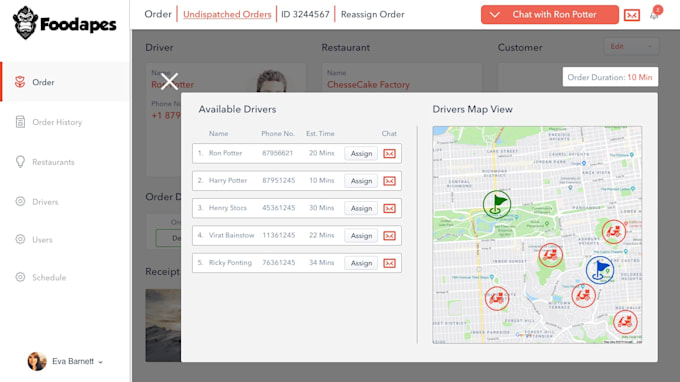Assign order to Virat Bainstow
This screenshot has height=382, width=680.
pos(361,235)
